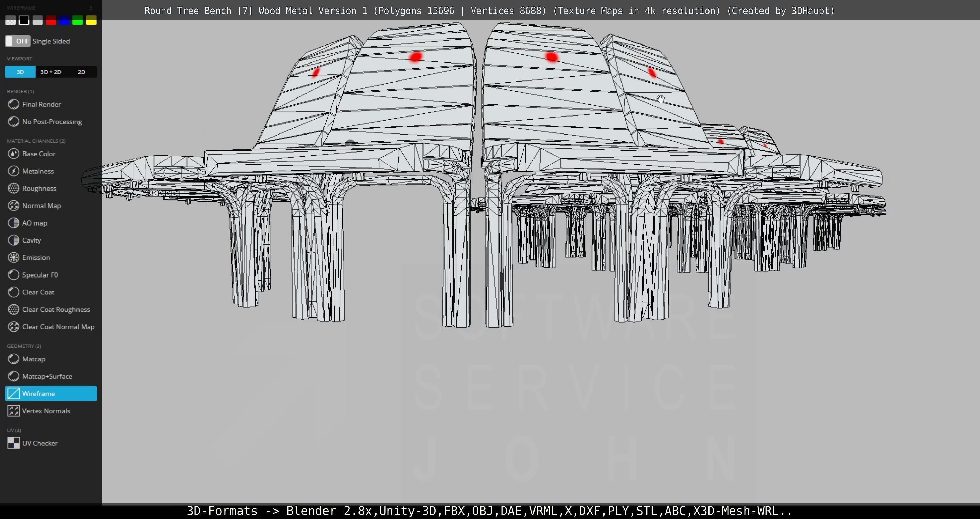
Task: Toggle the Single Sided switch
Action: coord(18,41)
